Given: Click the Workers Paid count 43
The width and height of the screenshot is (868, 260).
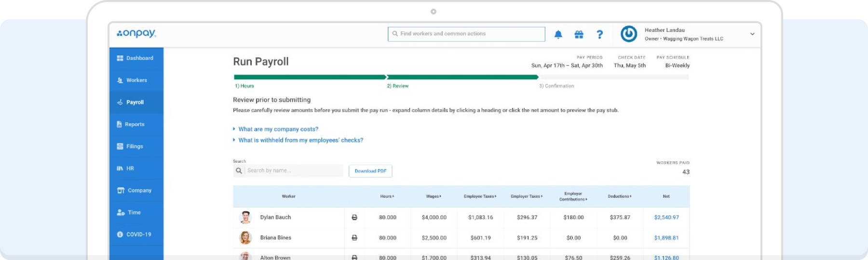Looking at the screenshot, I should pyautogui.click(x=686, y=172).
